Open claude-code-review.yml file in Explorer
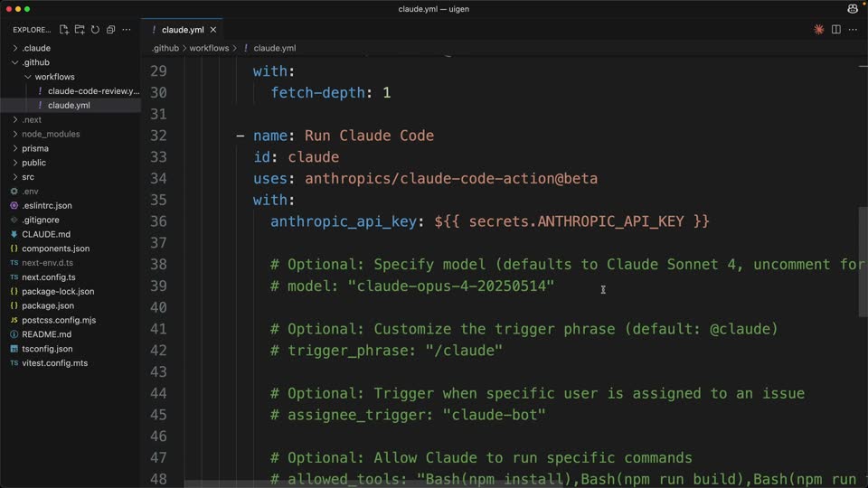868x488 pixels. coord(93,90)
